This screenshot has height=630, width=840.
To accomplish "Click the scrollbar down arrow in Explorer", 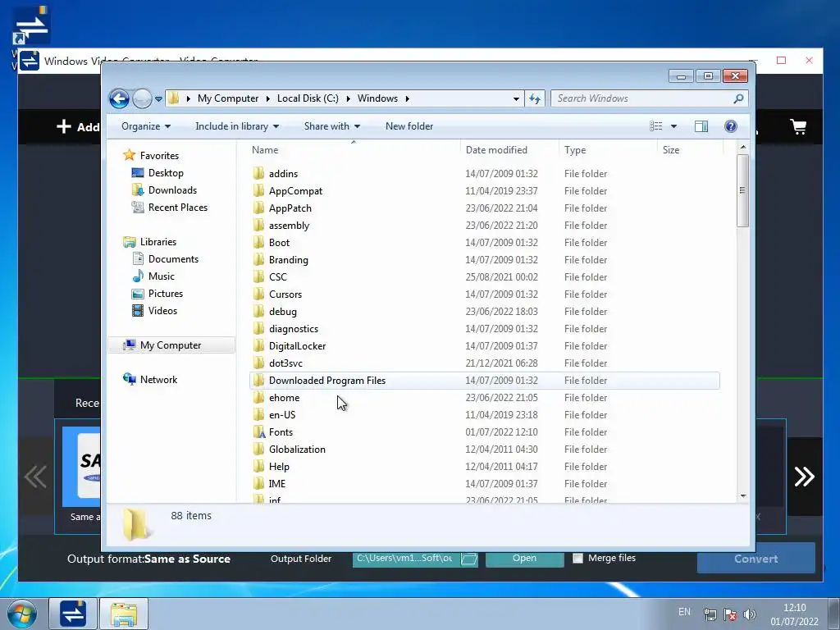I will click(743, 496).
